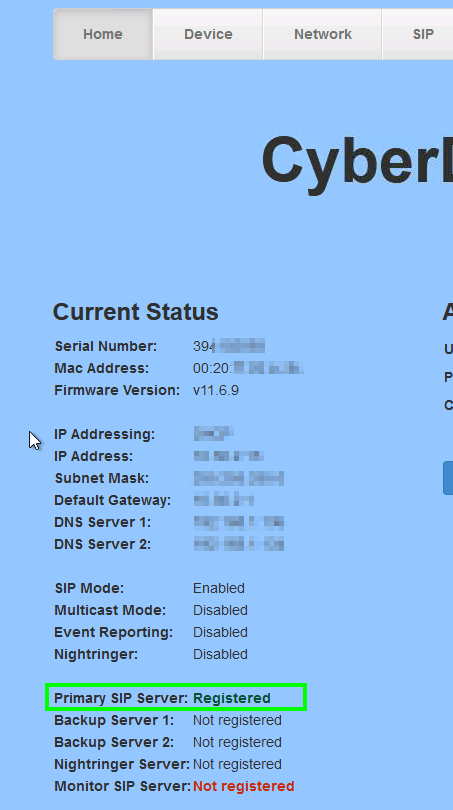Click the DNS Server 1 label
The image size is (453, 810).
coord(103,522)
